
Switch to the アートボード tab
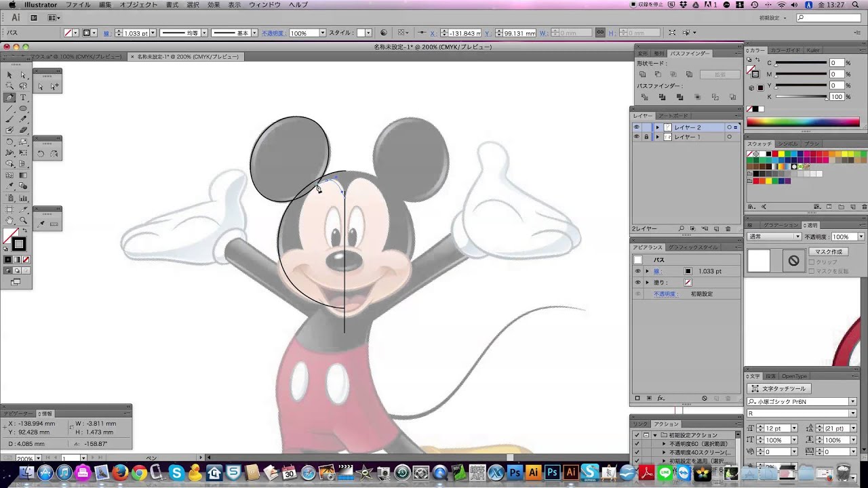(x=673, y=116)
